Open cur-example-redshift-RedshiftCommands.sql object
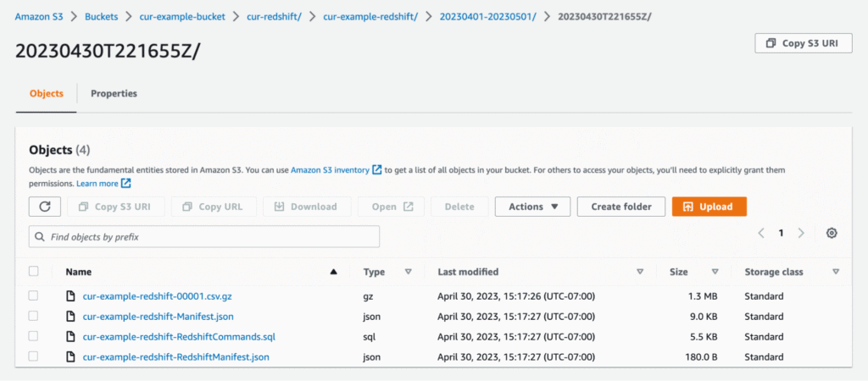Screen dimensions: 868x381 tap(179, 337)
